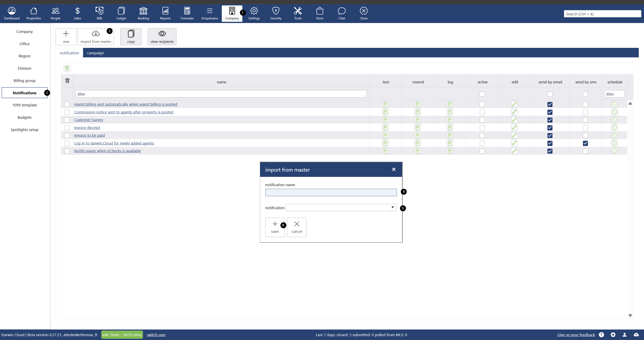Click test icon for Invoice to be paid
The width and height of the screenshot is (644, 340).
(385, 135)
